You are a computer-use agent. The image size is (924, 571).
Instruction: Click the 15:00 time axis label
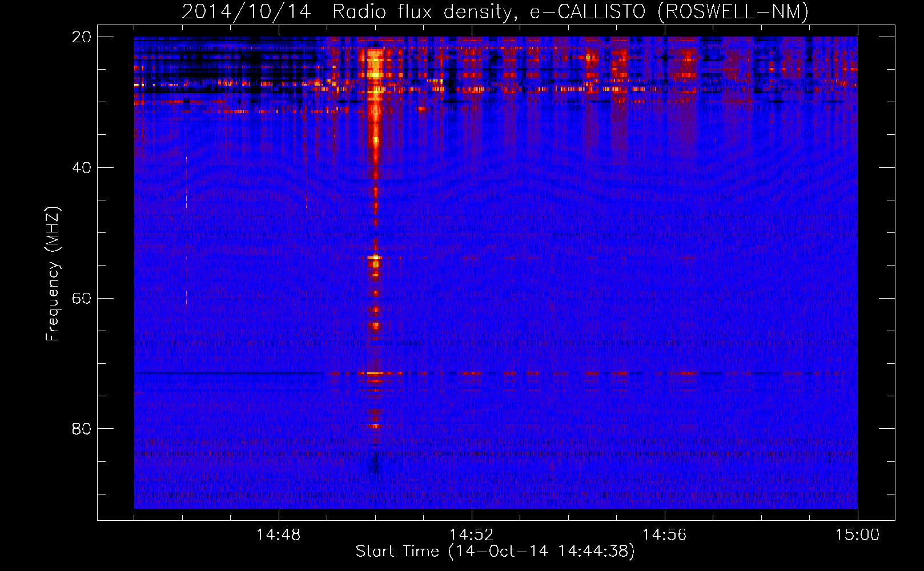[857, 535]
